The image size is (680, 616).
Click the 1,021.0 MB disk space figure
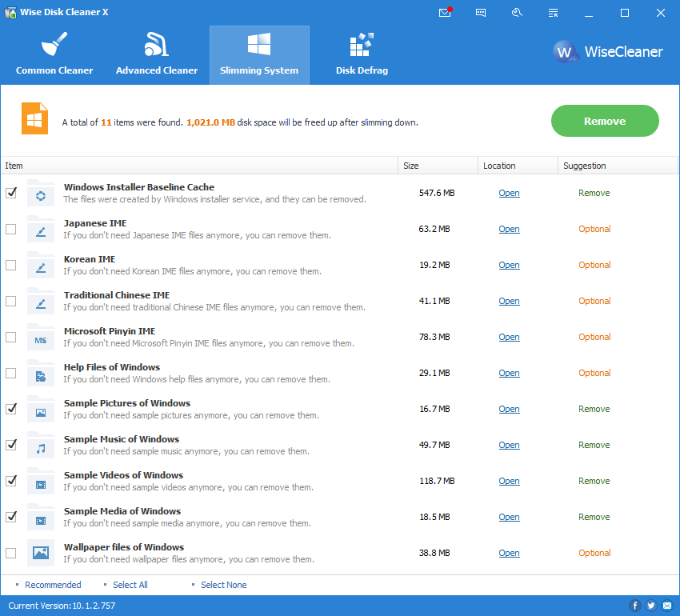click(210, 122)
